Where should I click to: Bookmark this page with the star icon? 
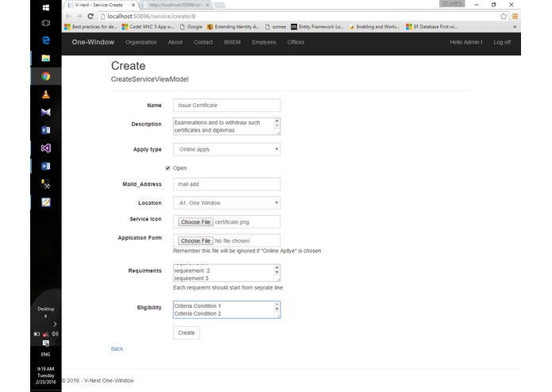(504, 16)
